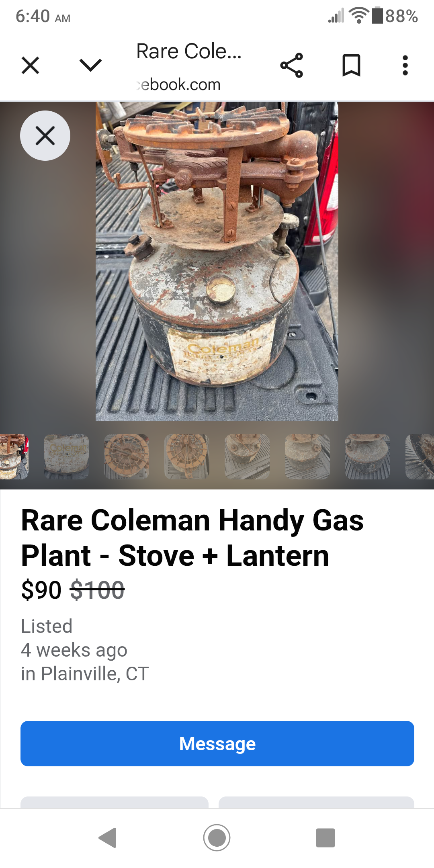434x868 pixels.
Task: Tap the share icon in the toolbar
Action: coord(292,65)
